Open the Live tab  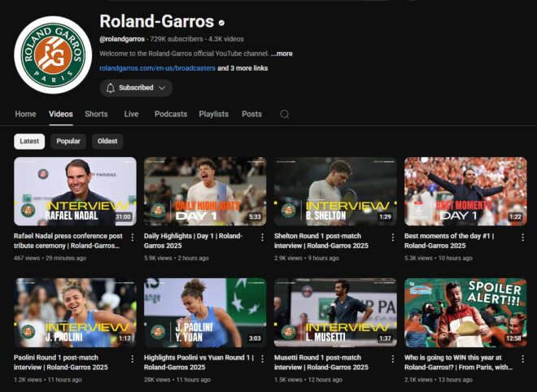[x=131, y=114]
